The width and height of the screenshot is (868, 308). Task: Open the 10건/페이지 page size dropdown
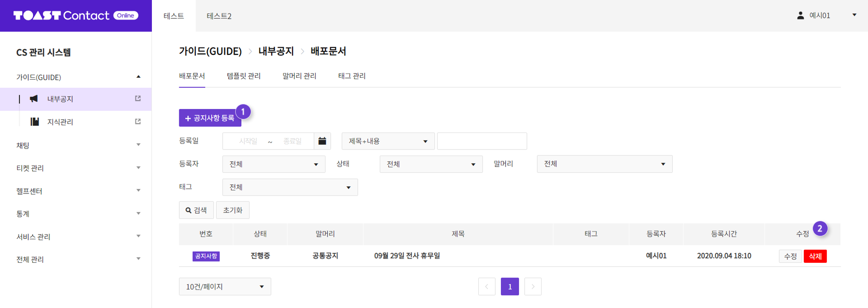225,287
